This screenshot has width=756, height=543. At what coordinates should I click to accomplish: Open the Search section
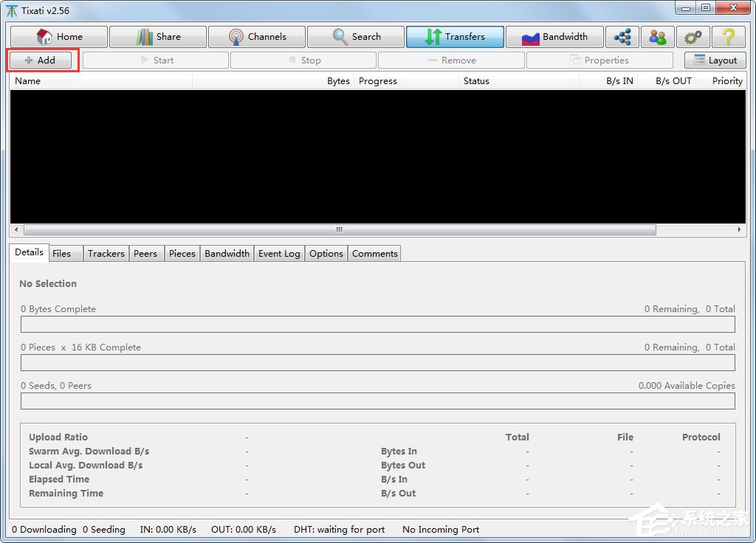click(356, 37)
